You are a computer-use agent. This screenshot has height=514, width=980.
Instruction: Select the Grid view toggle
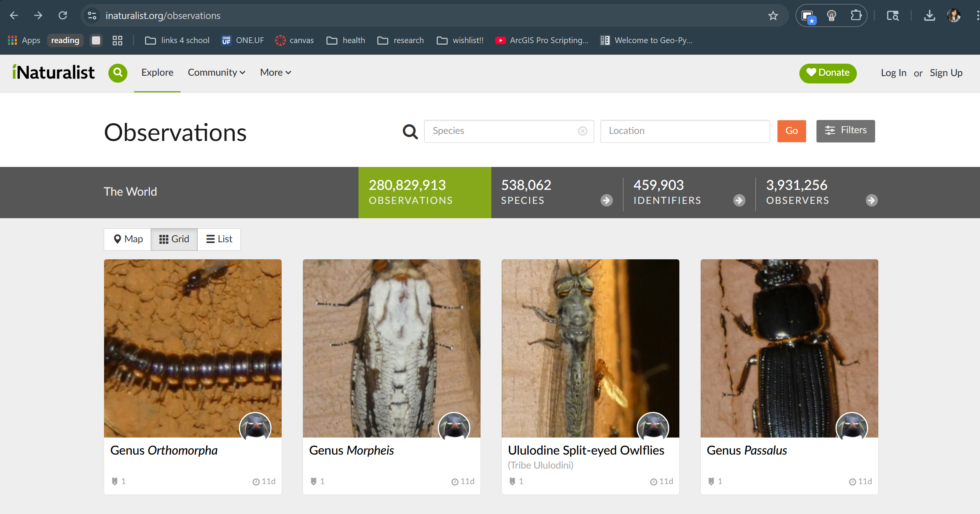pyautogui.click(x=174, y=239)
